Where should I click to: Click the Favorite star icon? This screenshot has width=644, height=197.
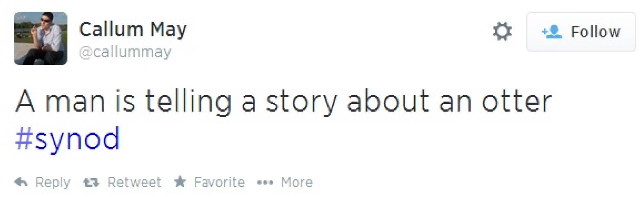point(180,181)
